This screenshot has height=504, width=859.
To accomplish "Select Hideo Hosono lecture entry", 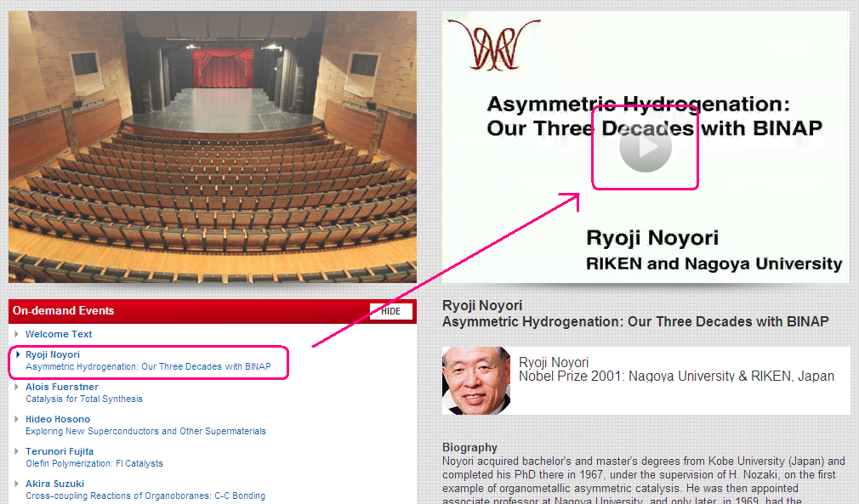I will click(x=58, y=419).
